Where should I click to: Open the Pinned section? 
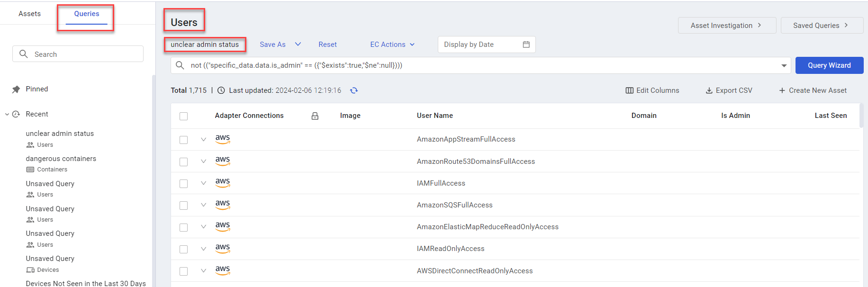coord(37,89)
